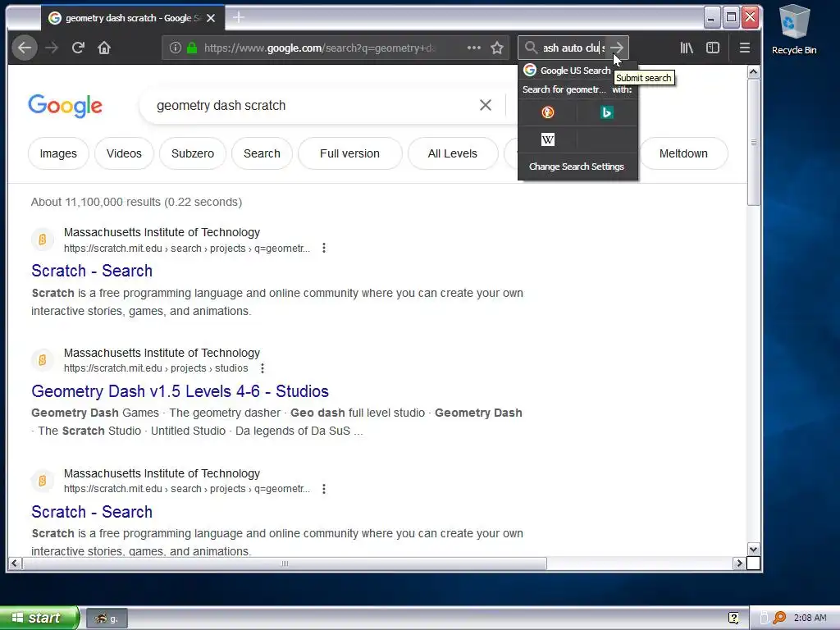Viewport: 840px width, 630px height.
Task: Go back with the browser back arrow
Action: [x=25, y=48]
